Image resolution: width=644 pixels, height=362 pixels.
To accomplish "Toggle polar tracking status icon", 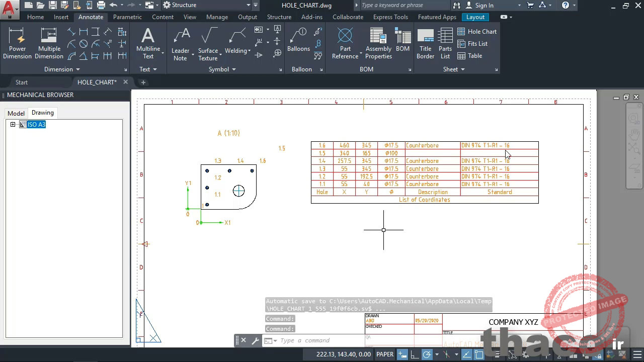I will 427,354.
